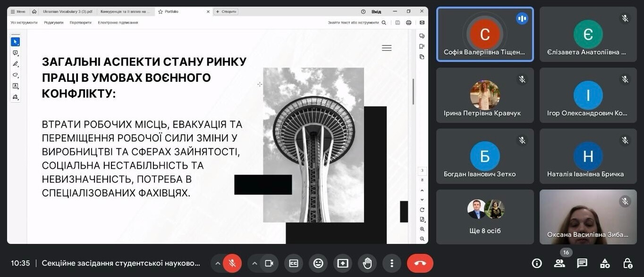Screen dimensions: 644x277
Task: Show the participants list with 16 badge
Action: pos(559,263)
